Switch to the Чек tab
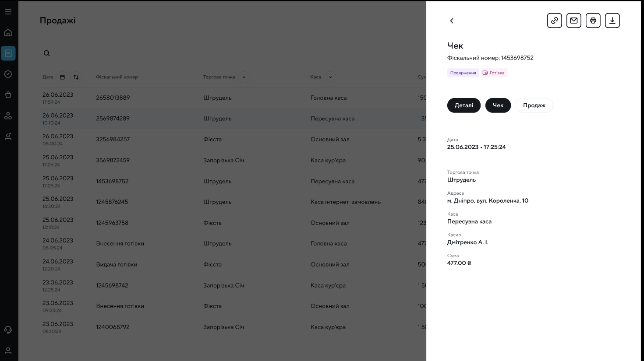 tap(498, 105)
